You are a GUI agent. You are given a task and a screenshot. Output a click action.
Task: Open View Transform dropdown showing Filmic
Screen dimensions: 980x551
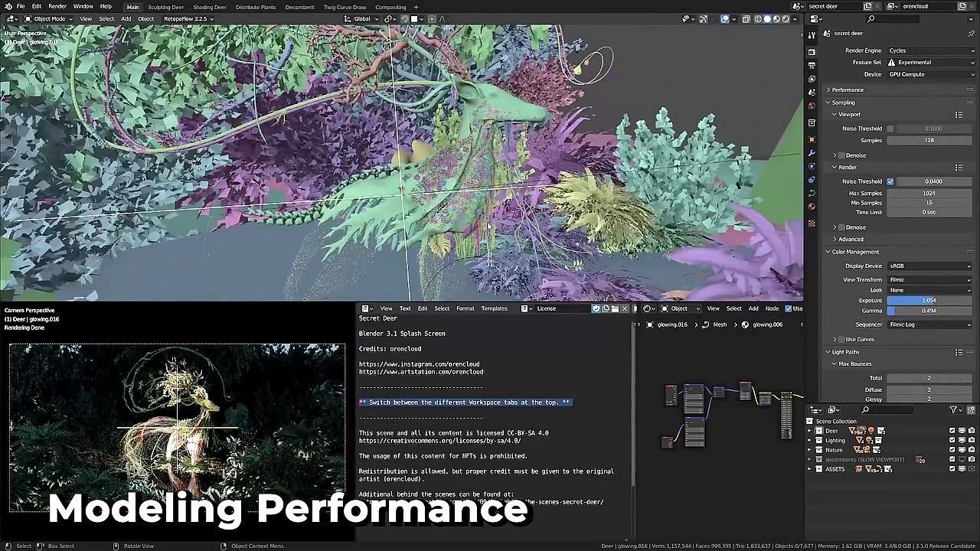[x=929, y=279]
